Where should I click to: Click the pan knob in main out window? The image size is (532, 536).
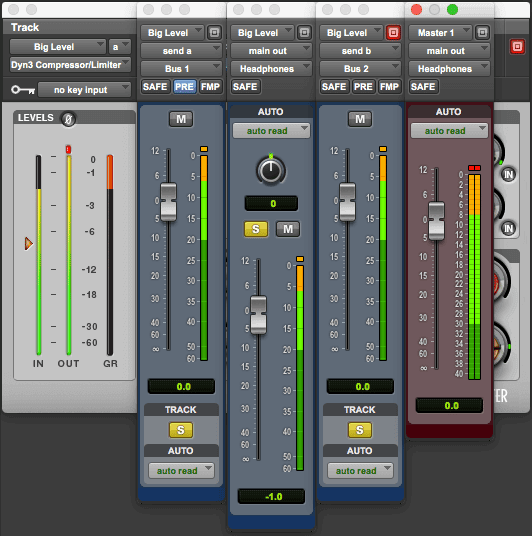tap(271, 170)
